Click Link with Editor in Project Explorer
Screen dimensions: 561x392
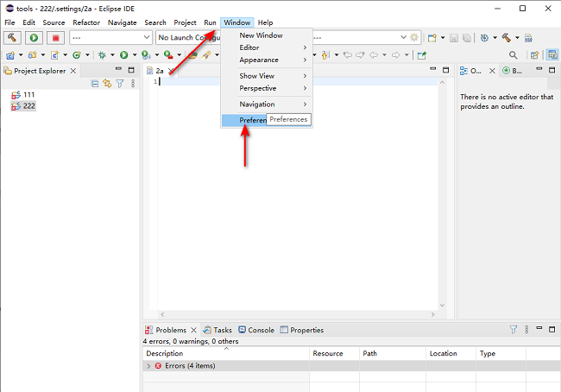click(x=107, y=84)
